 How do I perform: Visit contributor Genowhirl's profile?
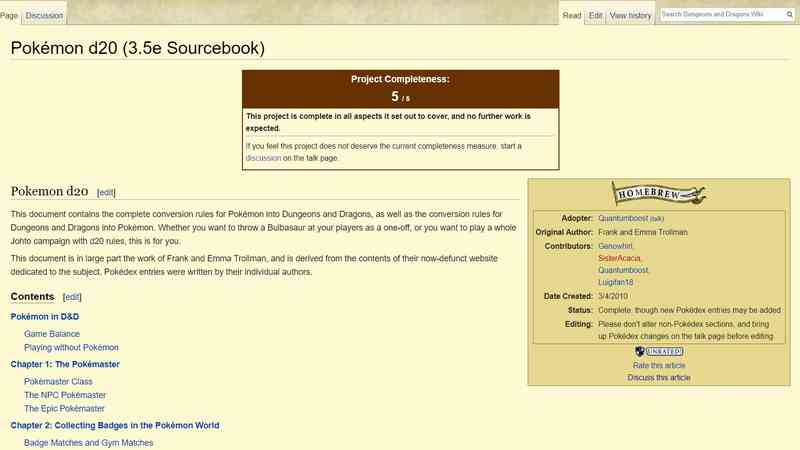(x=615, y=245)
